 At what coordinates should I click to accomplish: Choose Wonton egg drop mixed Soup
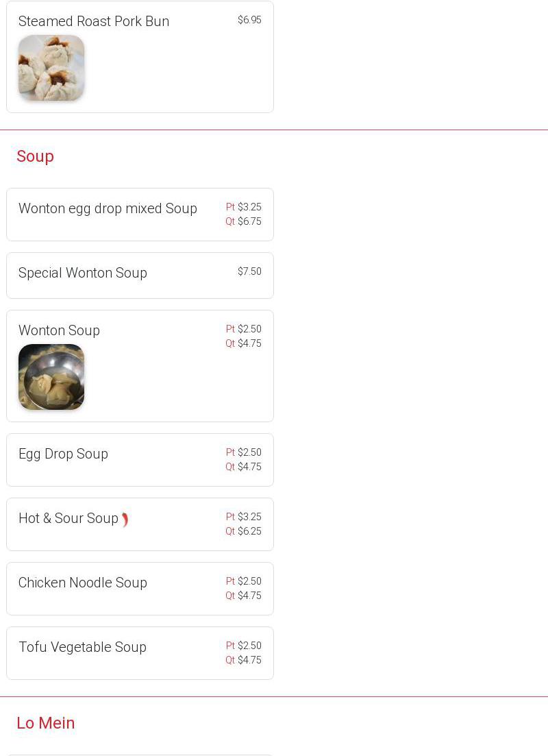pyautogui.click(x=108, y=208)
